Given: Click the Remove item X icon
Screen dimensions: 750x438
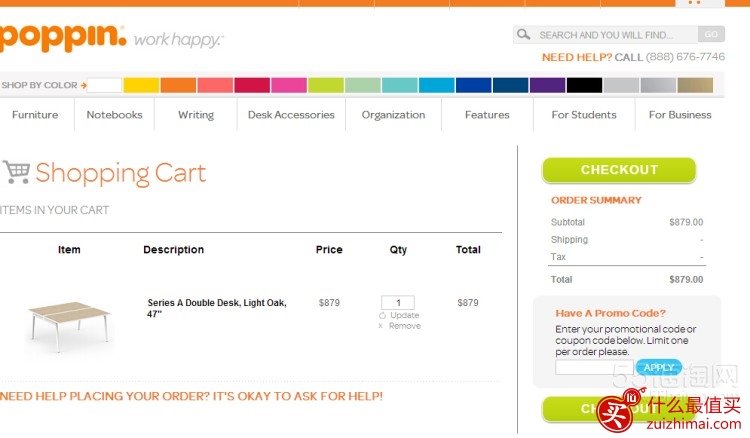Looking at the screenshot, I should (x=381, y=326).
